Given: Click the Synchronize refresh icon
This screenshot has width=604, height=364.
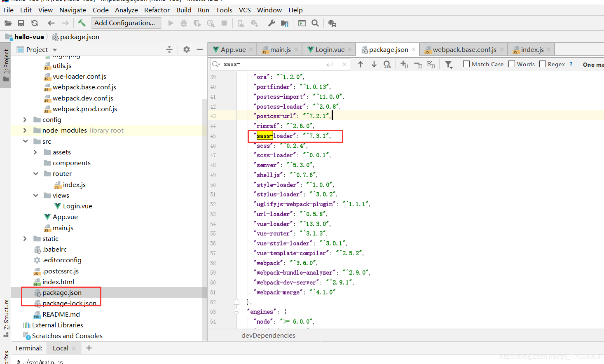Looking at the screenshot, I should coord(35,23).
